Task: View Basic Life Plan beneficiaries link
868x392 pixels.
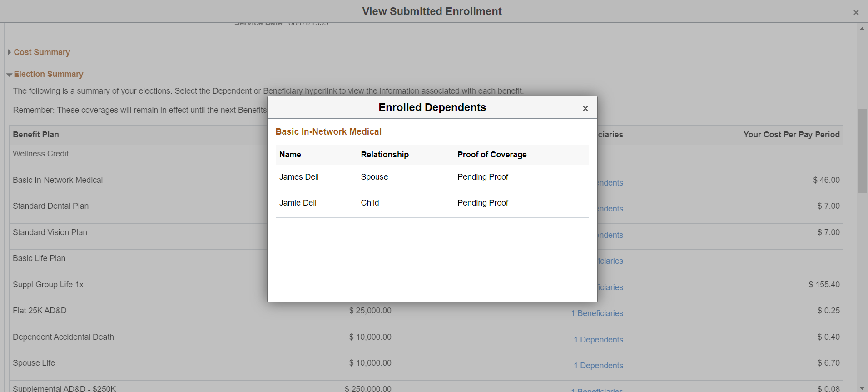Action: (610, 261)
